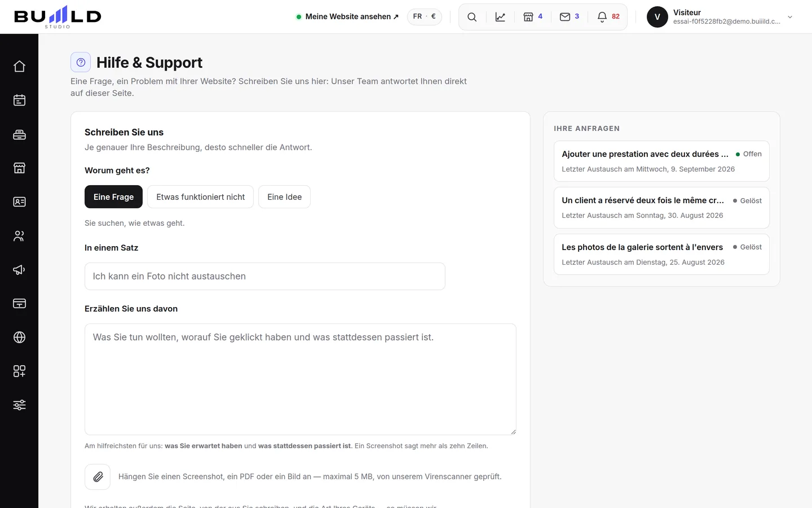
Task: Click the V user avatar
Action: tap(657, 17)
